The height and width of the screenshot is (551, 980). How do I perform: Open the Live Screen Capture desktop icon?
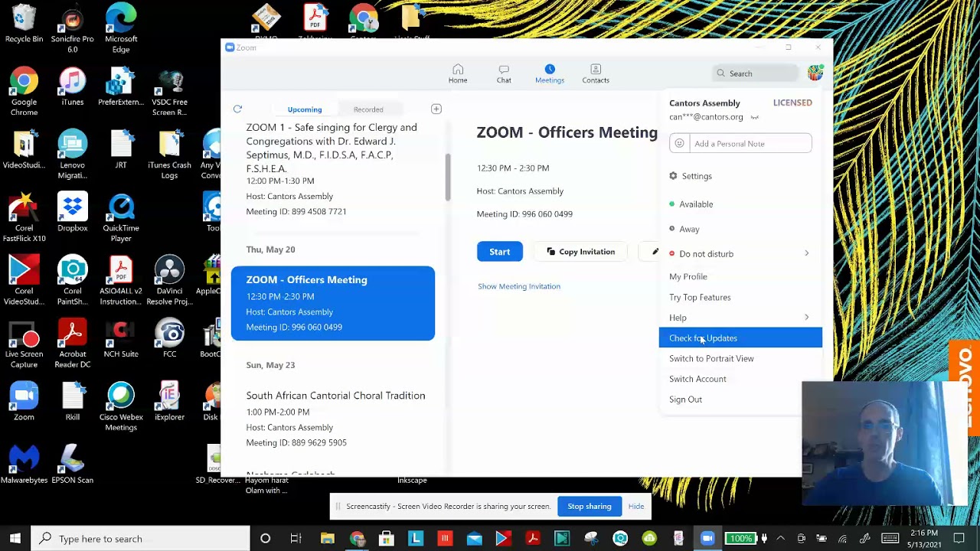(x=24, y=344)
